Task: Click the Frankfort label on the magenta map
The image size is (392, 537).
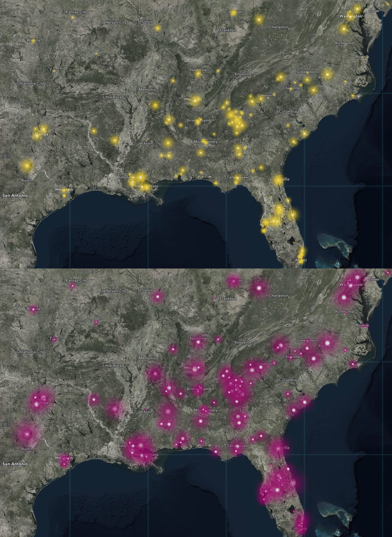Action: point(228,298)
